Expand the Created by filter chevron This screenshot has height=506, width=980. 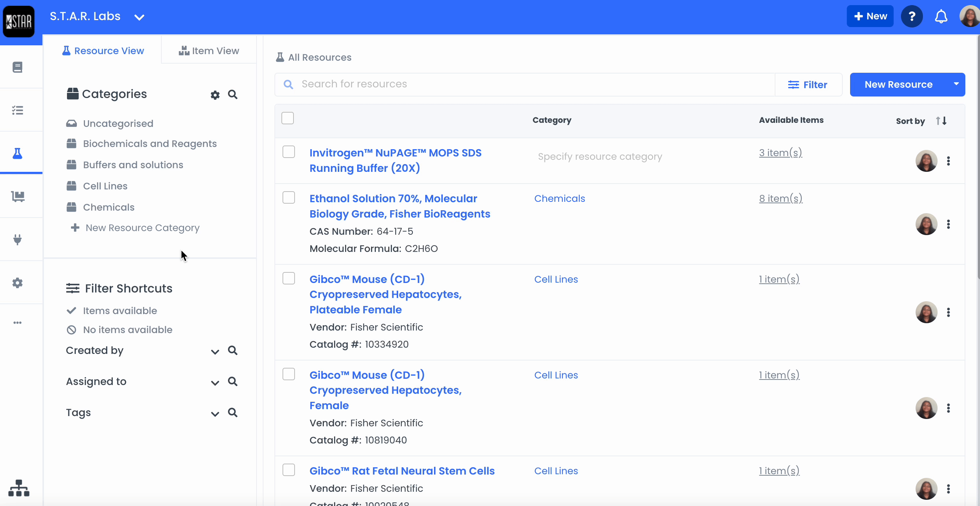click(x=215, y=351)
